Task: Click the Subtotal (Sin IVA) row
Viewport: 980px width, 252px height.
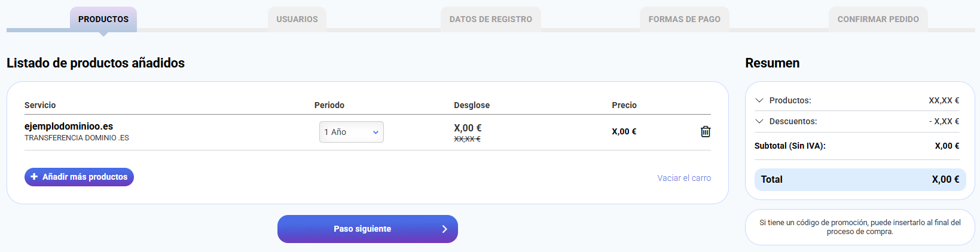Action: (857, 146)
